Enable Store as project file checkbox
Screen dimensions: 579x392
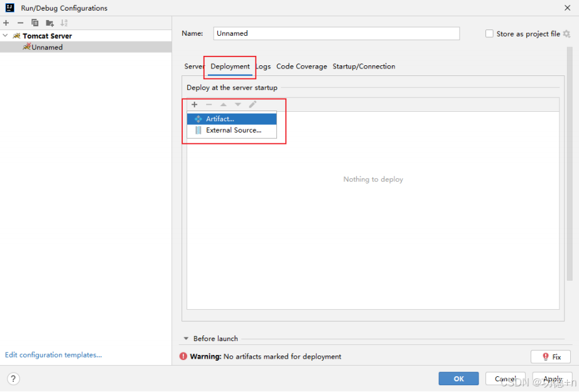(x=489, y=34)
